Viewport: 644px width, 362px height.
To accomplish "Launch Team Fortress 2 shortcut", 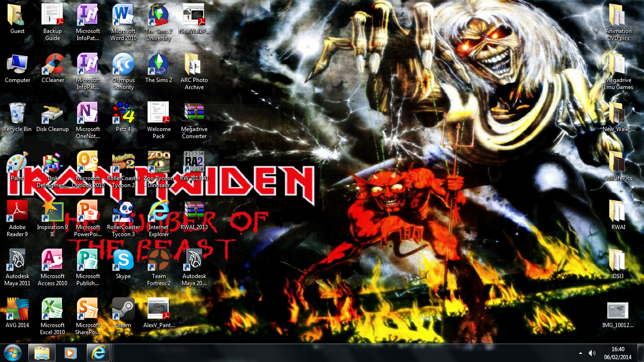I will (x=159, y=268).
